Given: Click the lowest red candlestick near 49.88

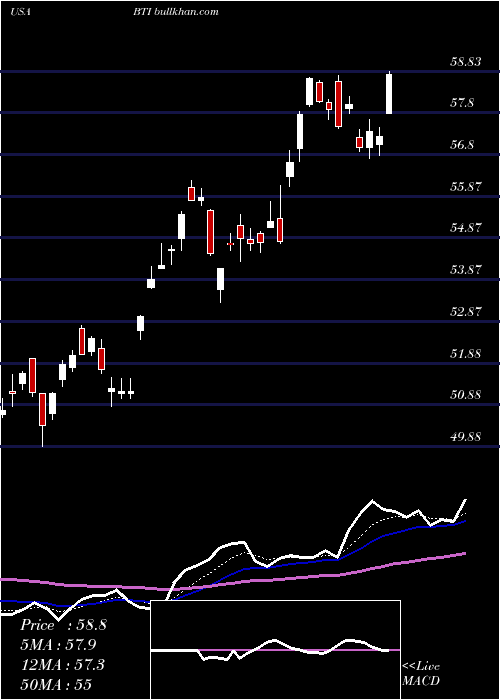Looking at the screenshot, I should (42, 419).
